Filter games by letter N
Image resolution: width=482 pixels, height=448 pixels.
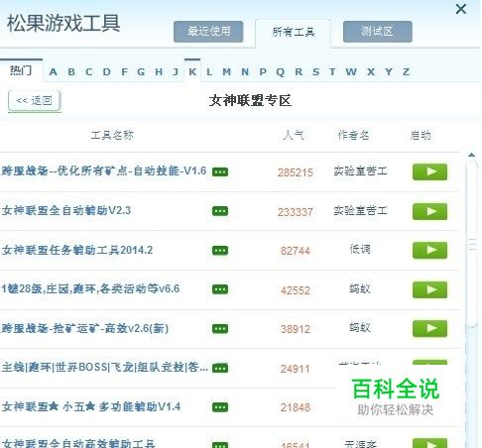tap(245, 72)
